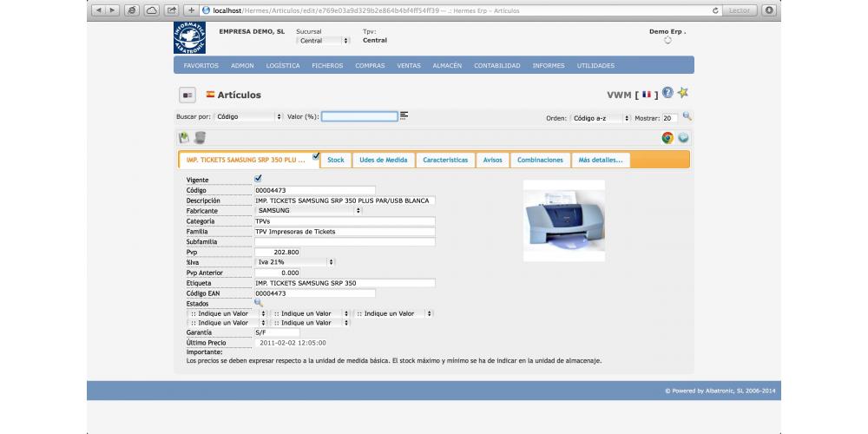The image size is (868, 434).
Task: Open the Buscar por Código dropdown
Action: [248, 117]
